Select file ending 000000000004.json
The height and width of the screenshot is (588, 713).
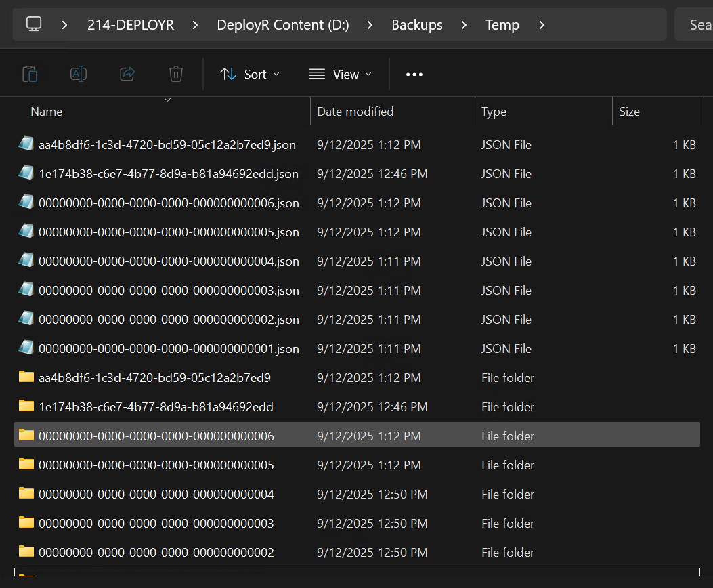(357, 261)
